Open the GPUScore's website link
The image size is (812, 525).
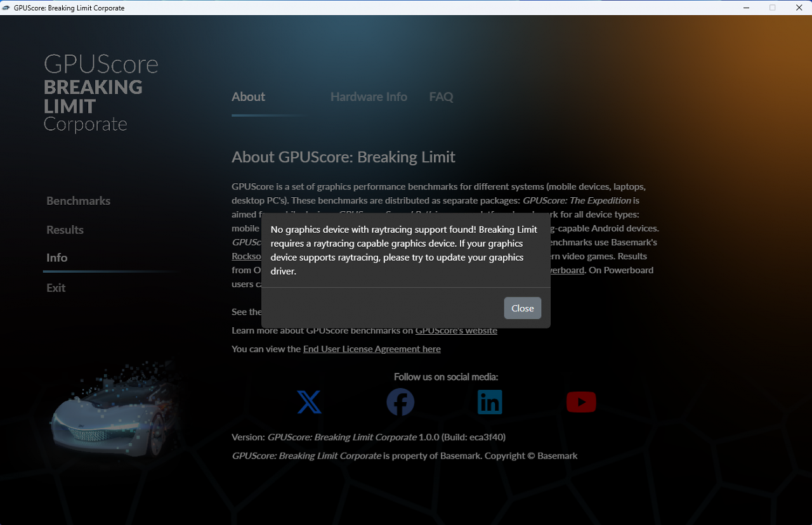point(456,330)
